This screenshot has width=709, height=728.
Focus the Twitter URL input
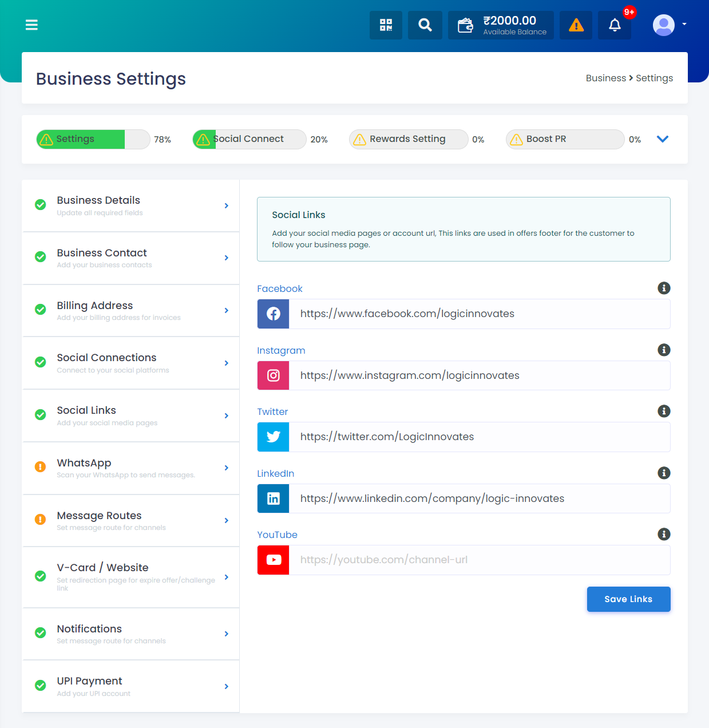point(480,437)
